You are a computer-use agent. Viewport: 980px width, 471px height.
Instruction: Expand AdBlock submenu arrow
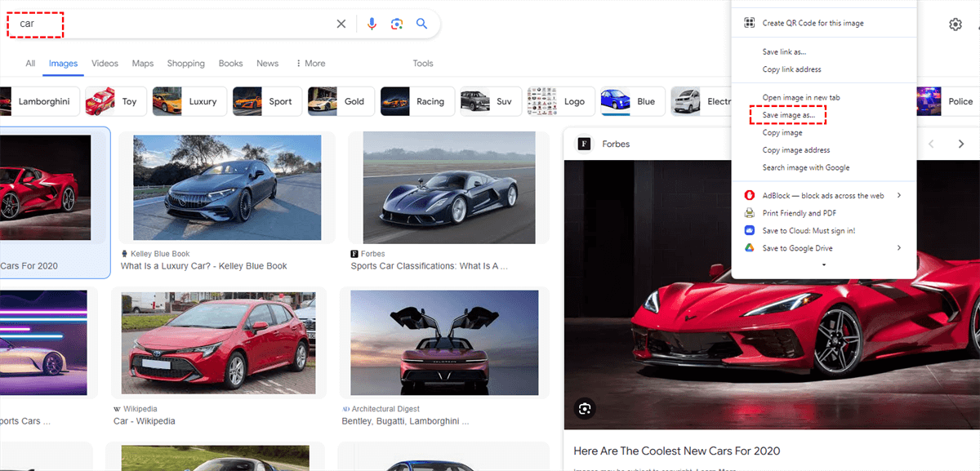tap(898, 195)
